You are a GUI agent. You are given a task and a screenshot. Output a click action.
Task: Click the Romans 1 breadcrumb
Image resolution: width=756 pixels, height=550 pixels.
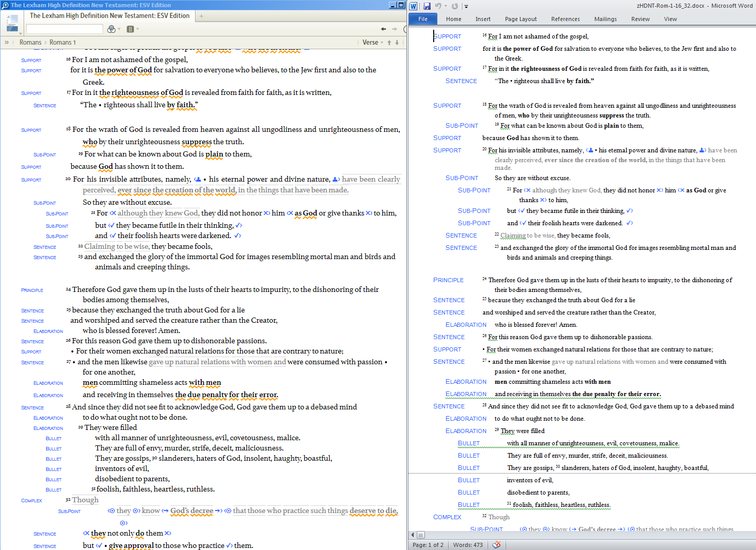63,43
